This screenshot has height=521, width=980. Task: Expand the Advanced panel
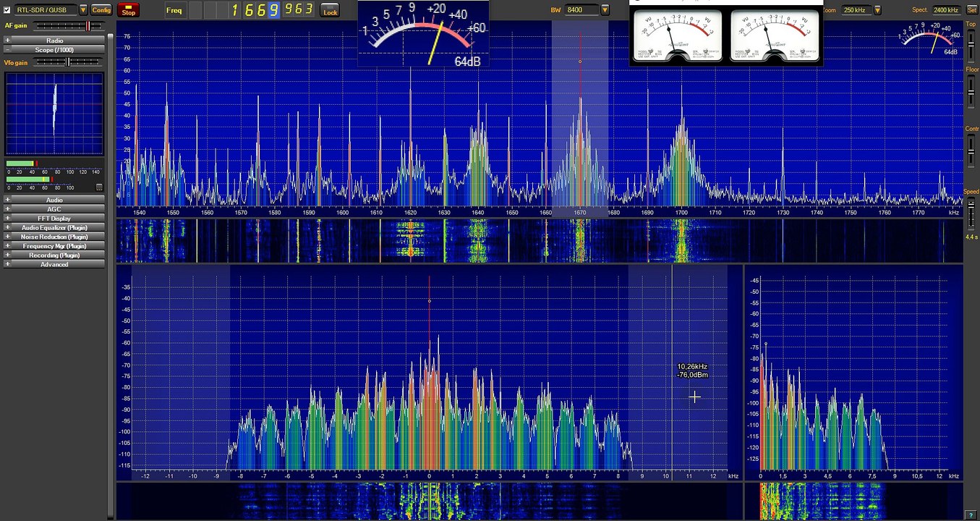54,265
